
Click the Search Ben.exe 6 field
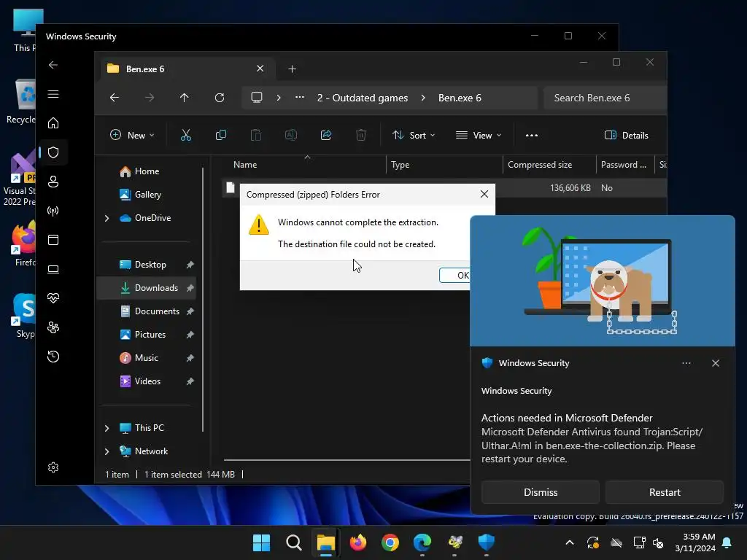pos(605,98)
